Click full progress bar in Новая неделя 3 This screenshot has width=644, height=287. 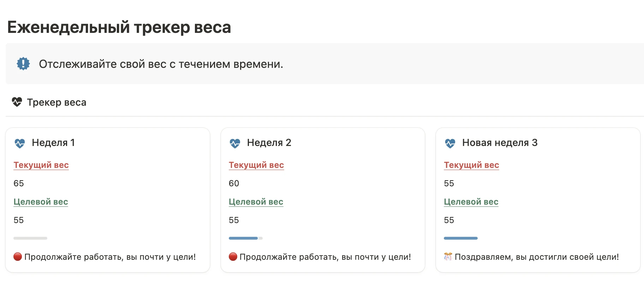tap(461, 238)
